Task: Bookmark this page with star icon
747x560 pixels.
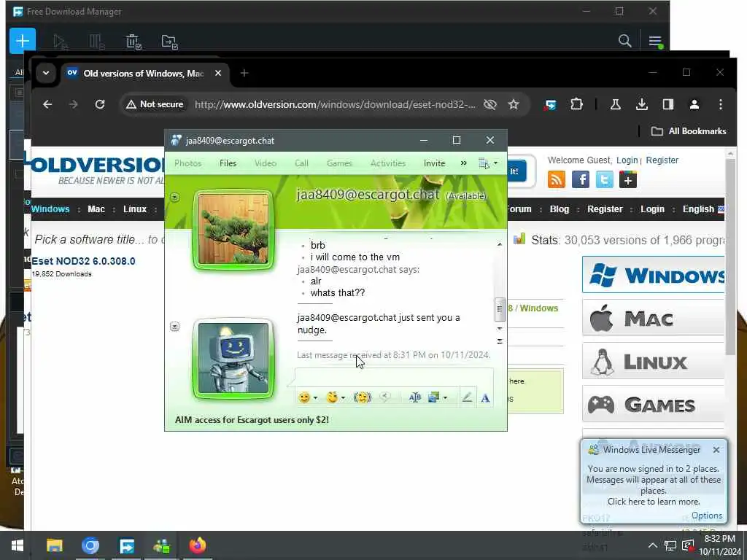Action: [x=513, y=104]
